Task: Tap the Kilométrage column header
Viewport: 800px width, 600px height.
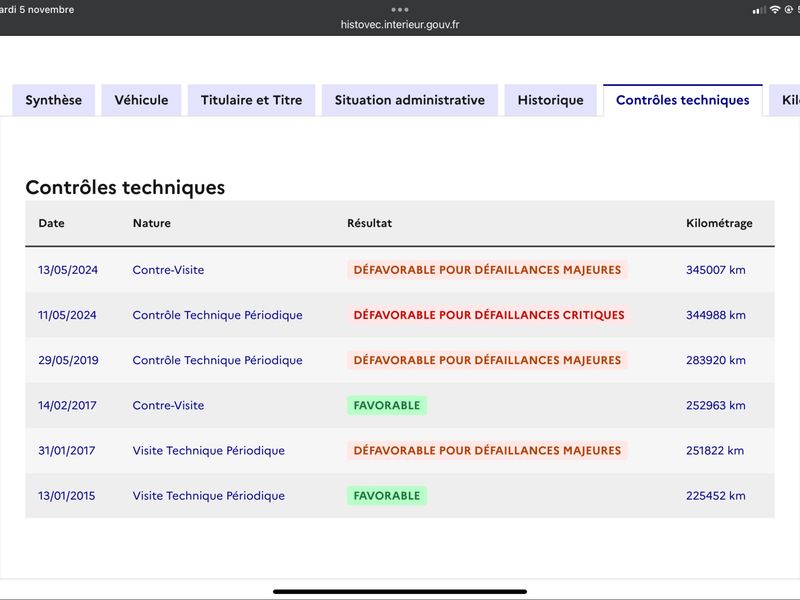Action: tap(719, 223)
